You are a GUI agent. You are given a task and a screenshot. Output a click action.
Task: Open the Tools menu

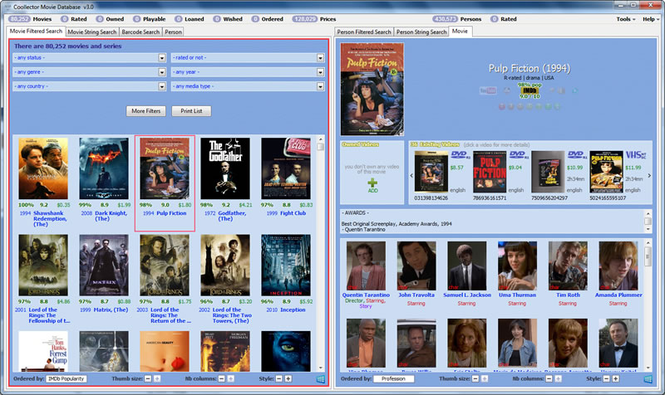coord(626,19)
